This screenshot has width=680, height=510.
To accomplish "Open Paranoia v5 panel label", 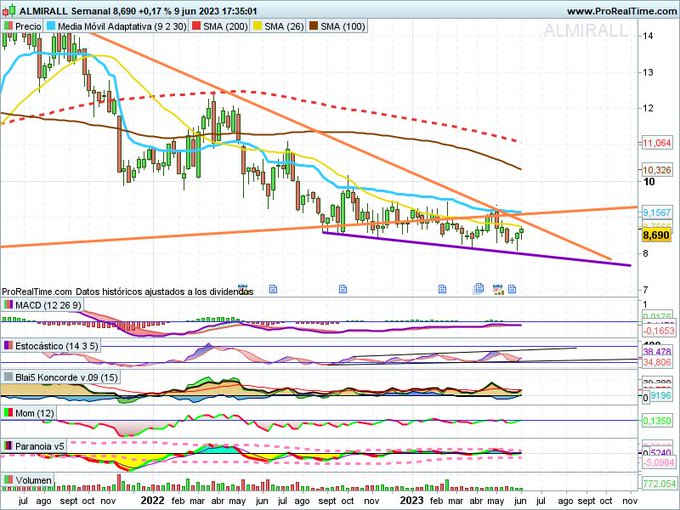I will (39, 446).
